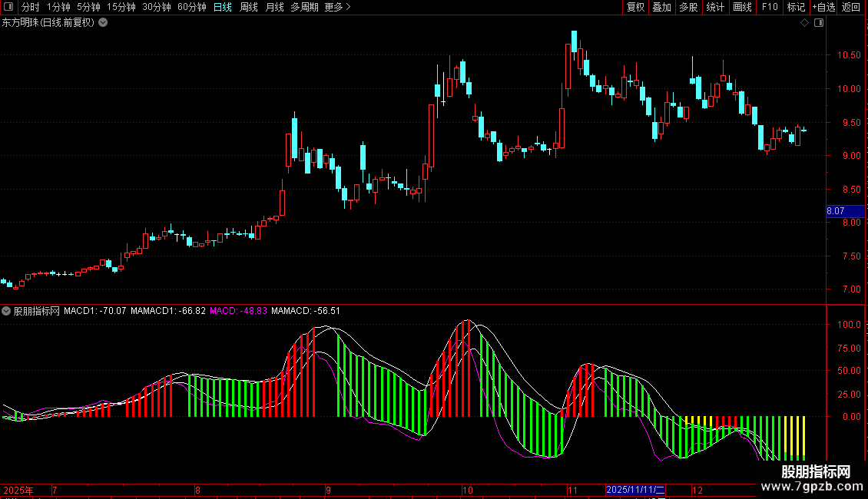
Task: Toggle the left sidebar panel icon
Action: click(x=8, y=7)
